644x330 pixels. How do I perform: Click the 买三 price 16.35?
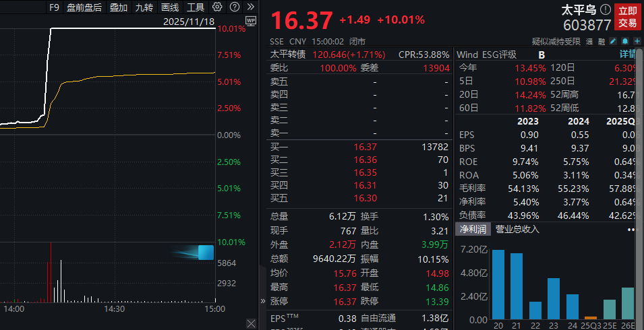[365, 172]
